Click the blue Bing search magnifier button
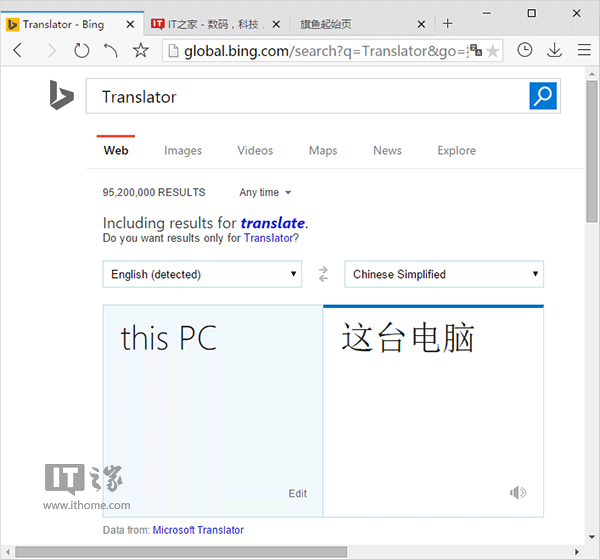Image resolution: width=600 pixels, height=560 pixels. click(x=542, y=96)
